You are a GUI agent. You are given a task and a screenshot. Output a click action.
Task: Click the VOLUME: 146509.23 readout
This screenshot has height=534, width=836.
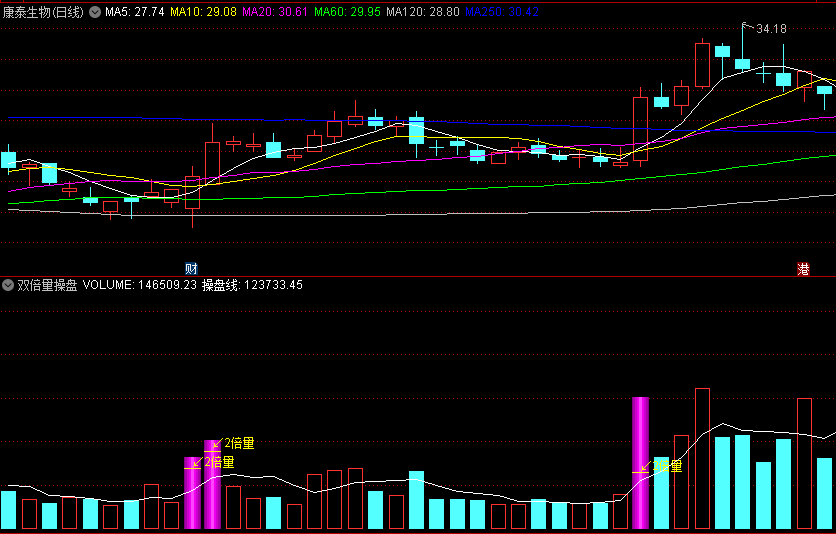click(x=140, y=285)
